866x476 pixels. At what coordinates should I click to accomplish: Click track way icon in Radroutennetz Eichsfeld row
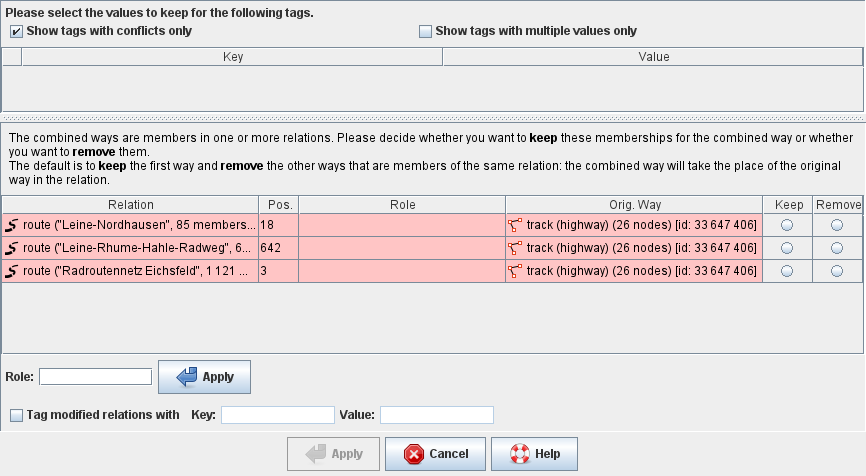coord(516,271)
